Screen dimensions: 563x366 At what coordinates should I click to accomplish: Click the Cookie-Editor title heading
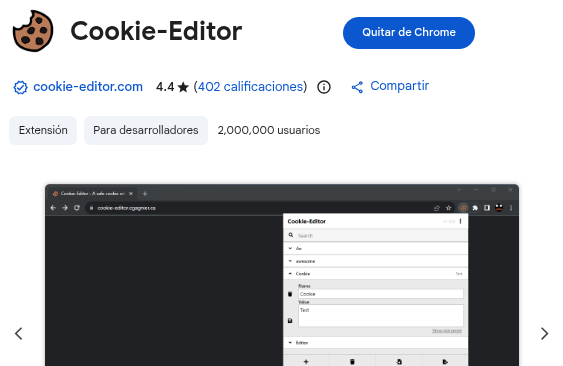click(156, 31)
